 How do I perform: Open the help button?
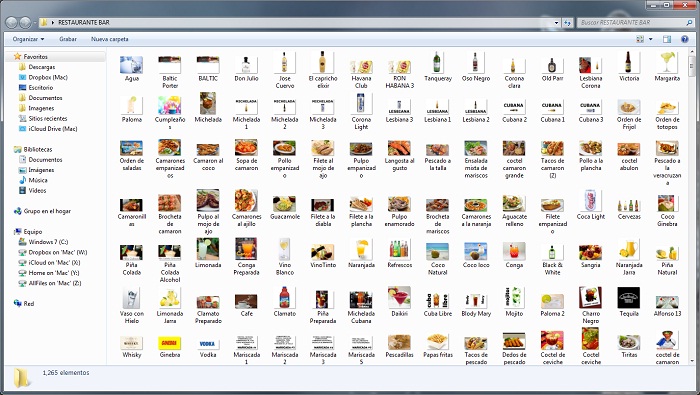coord(685,39)
